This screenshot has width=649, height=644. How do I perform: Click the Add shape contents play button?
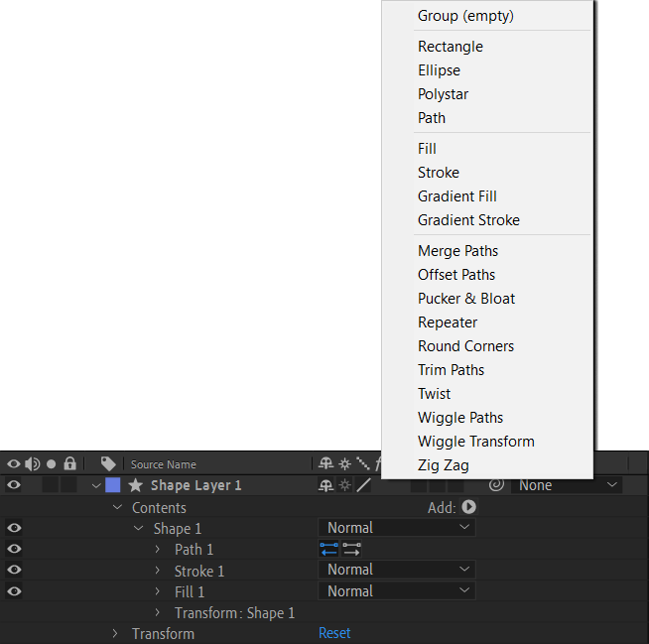click(x=468, y=507)
